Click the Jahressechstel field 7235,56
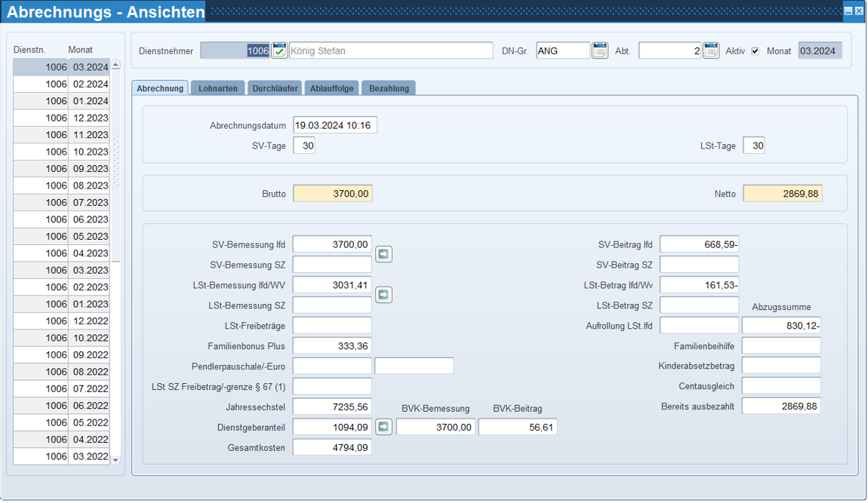Screen dimensions: 868x503 [332, 406]
